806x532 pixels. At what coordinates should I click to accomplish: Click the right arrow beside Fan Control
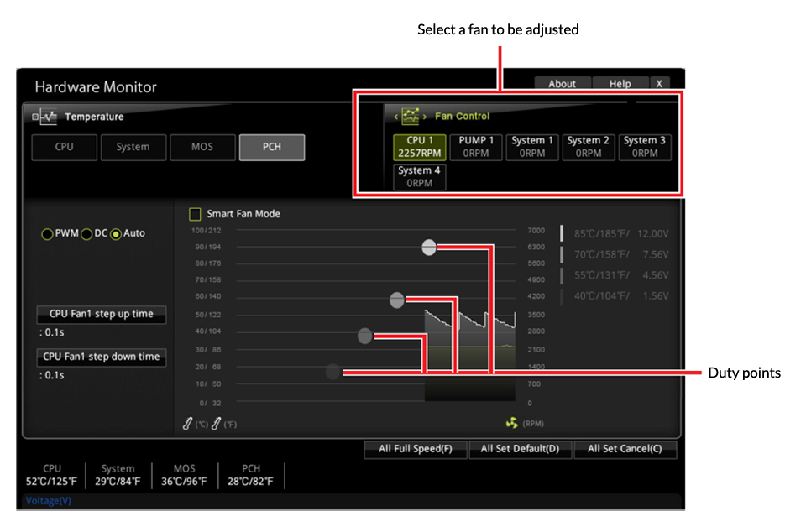(x=425, y=117)
